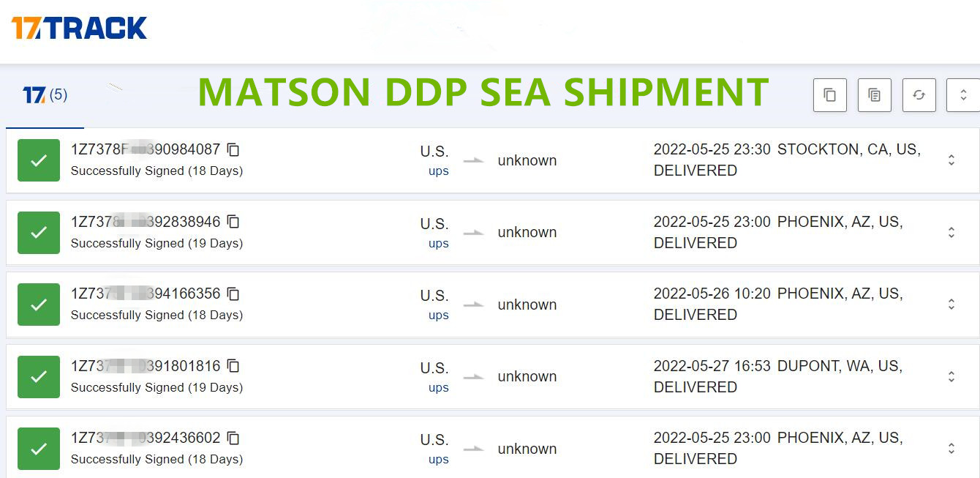Image resolution: width=980 pixels, height=478 pixels.
Task: Copy tracking number ending in 394166356
Action: 233,294
